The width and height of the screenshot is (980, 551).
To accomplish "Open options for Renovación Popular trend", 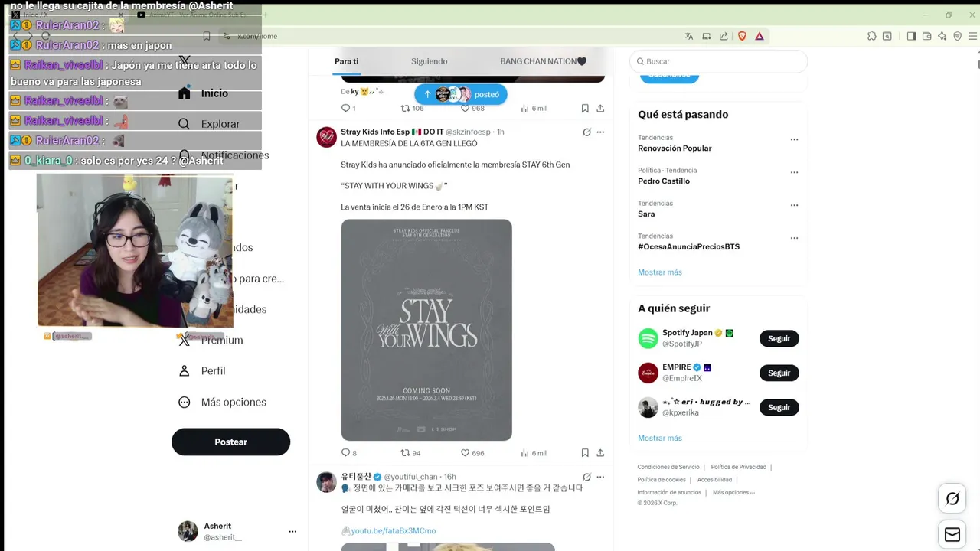I will (x=794, y=139).
